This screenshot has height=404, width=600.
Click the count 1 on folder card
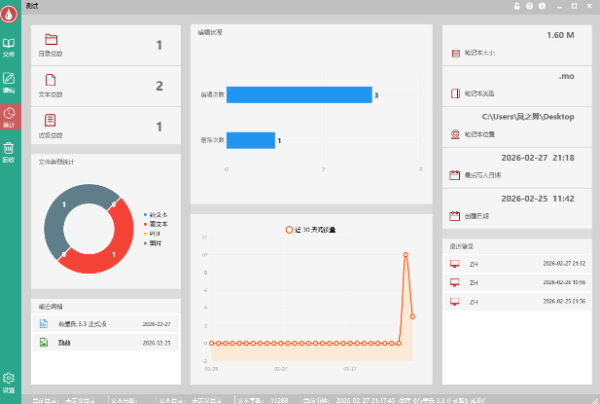point(159,45)
